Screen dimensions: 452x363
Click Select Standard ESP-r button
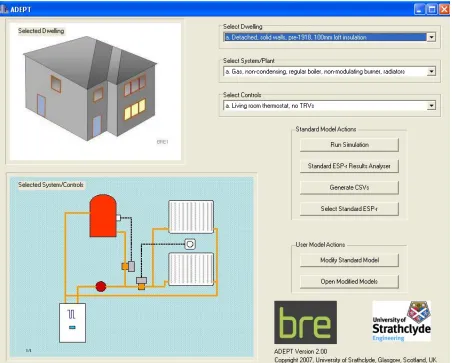349,209
